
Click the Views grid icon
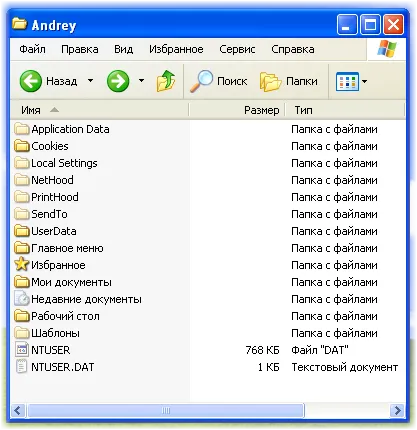point(347,81)
